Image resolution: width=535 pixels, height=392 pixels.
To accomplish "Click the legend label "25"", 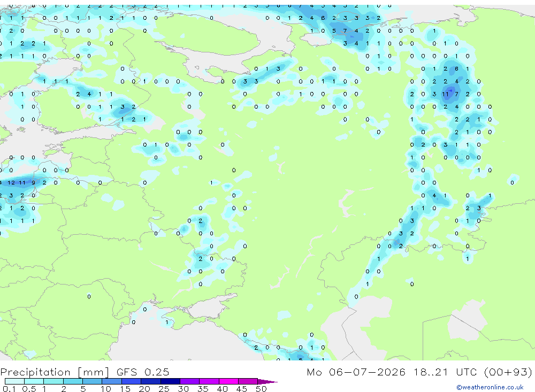I will [164, 389].
